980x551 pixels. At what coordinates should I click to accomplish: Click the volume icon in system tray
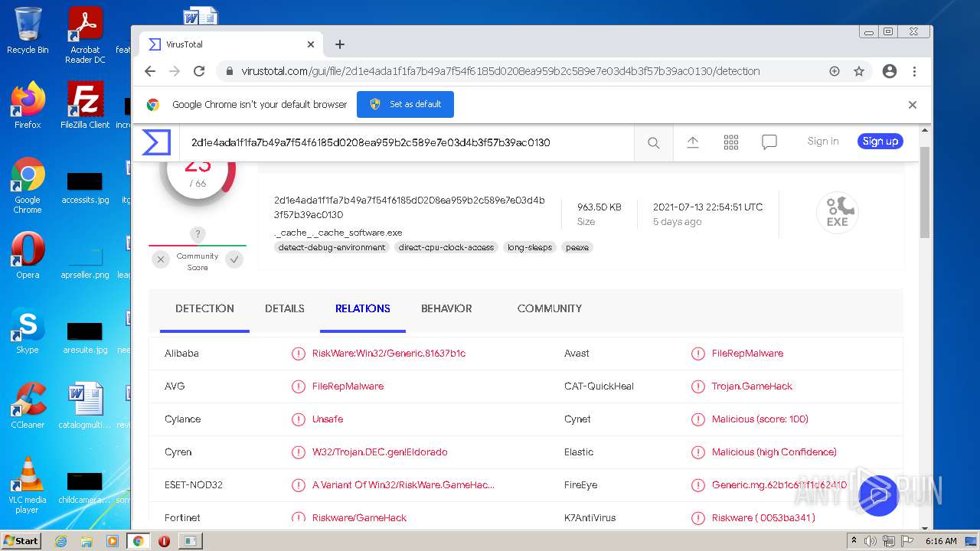click(871, 541)
